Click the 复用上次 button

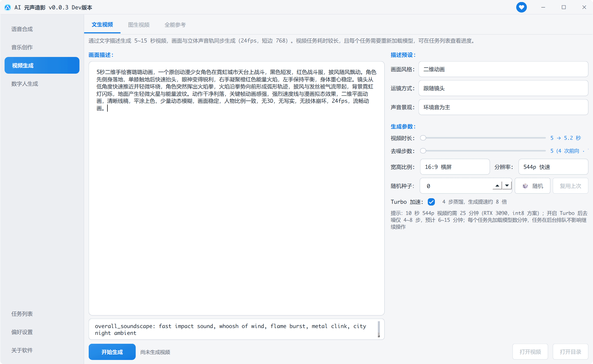[x=570, y=186]
